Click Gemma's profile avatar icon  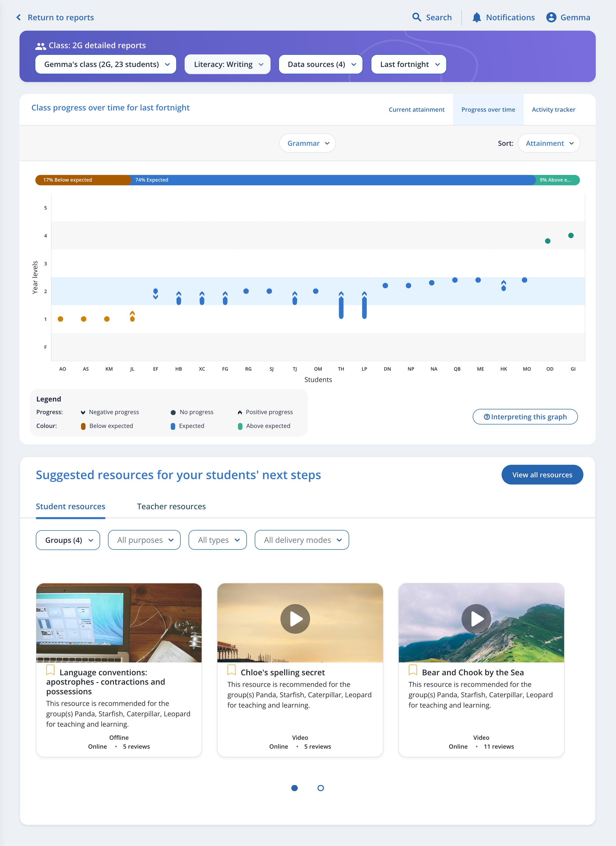(x=551, y=17)
